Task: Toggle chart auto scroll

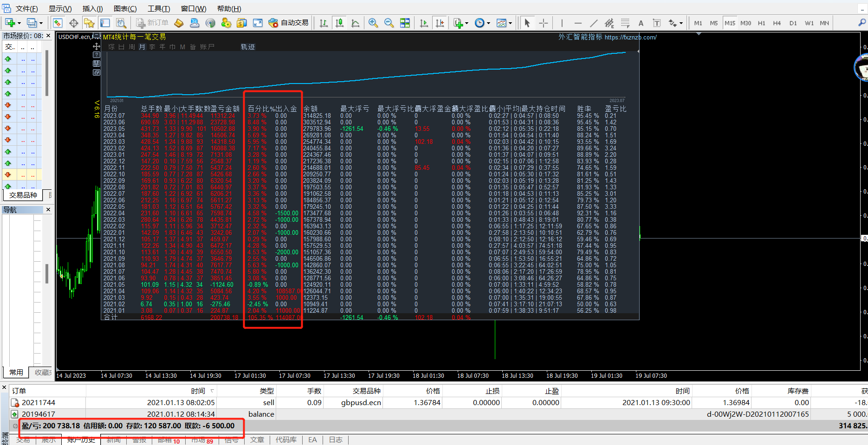Action: click(424, 23)
